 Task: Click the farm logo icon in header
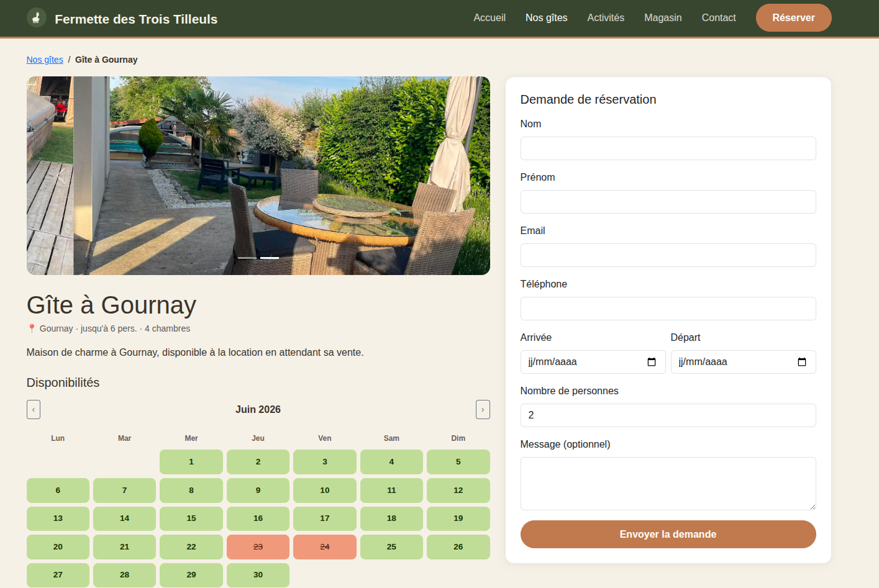37,18
